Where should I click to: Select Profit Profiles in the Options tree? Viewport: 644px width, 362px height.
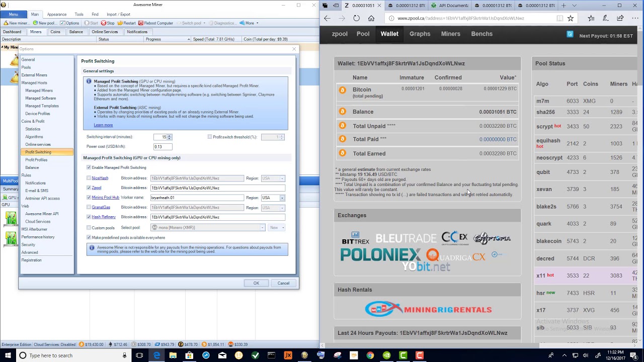[x=36, y=160]
